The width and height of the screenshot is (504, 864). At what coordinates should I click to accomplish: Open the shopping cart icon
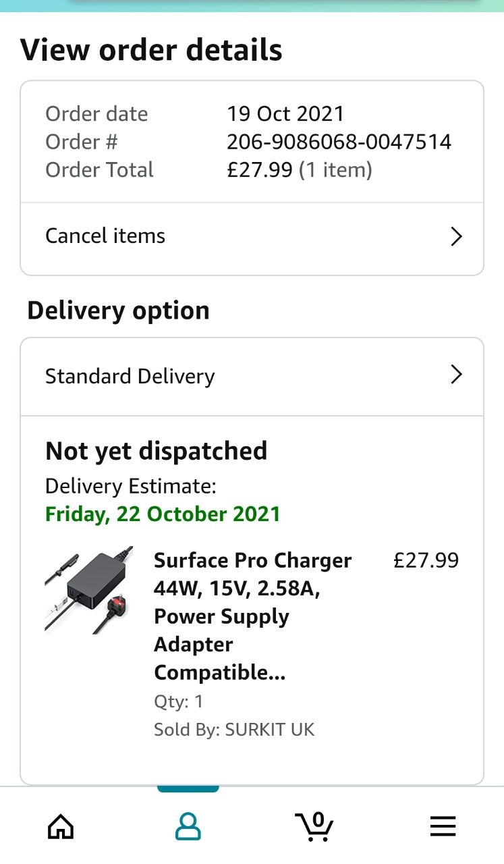pyautogui.click(x=314, y=826)
